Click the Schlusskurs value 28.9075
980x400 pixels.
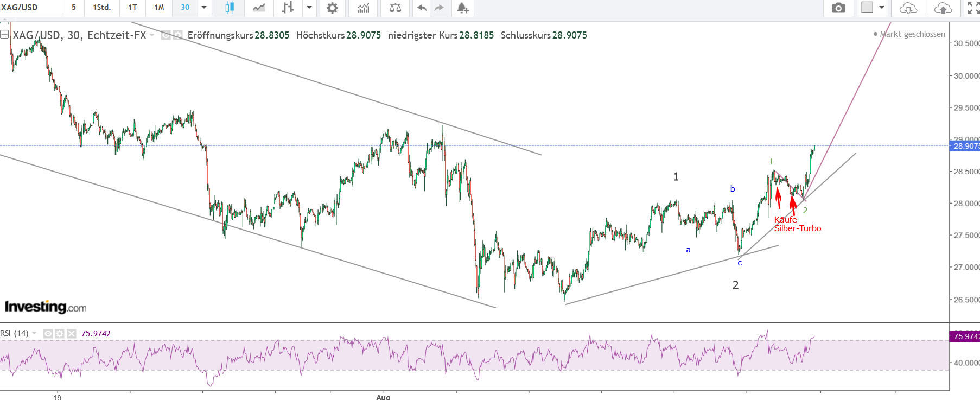(570, 35)
